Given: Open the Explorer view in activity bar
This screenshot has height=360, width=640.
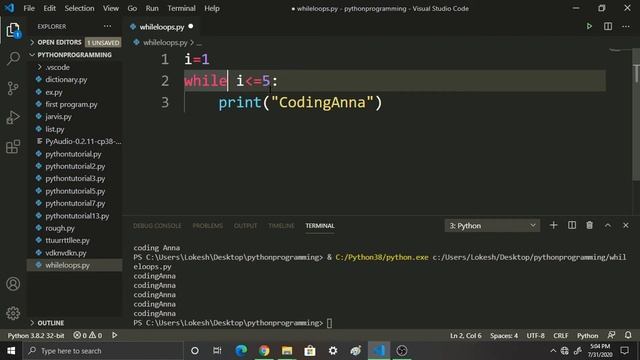Looking at the screenshot, I should click(13, 30).
